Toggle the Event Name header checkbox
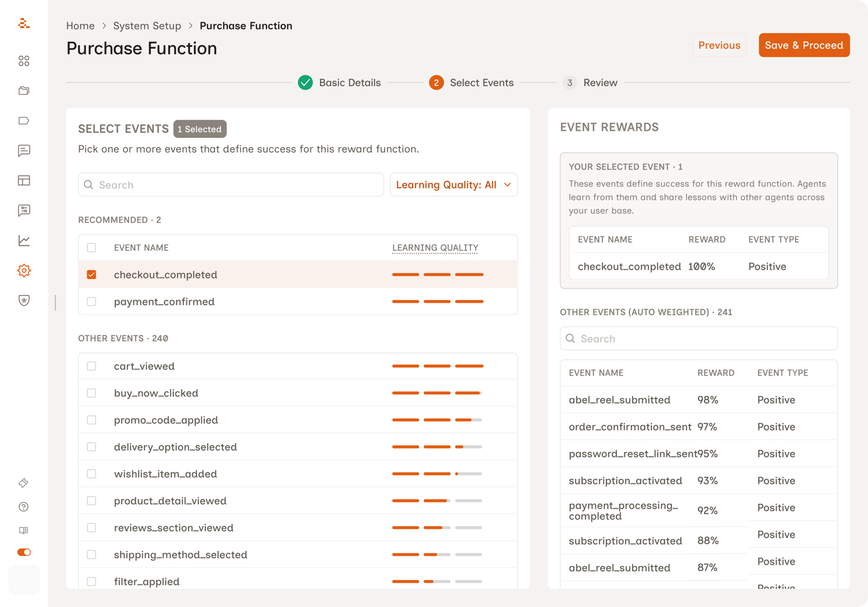 [92, 247]
